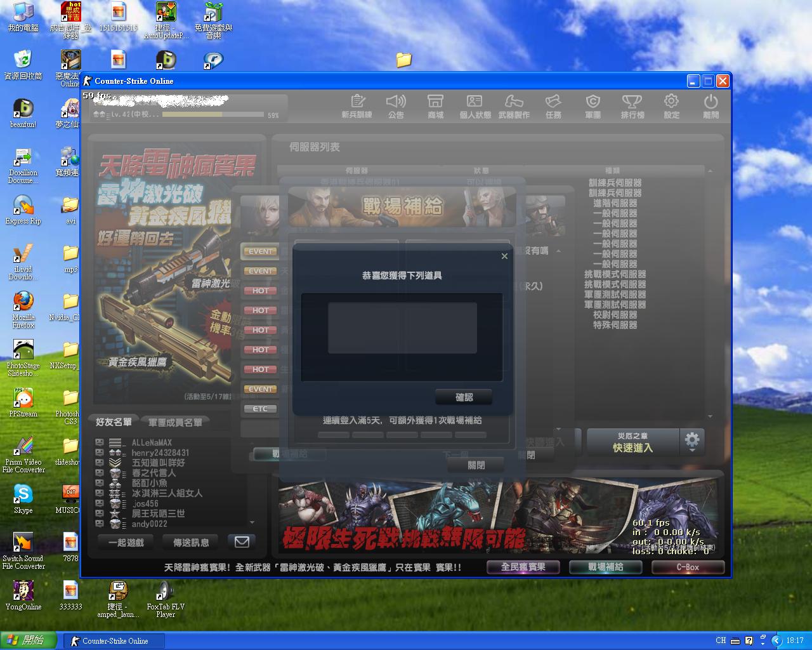The image size is (812, 650).
Task: Click the server list scroll up arrow
Action: tap(710, 171)
